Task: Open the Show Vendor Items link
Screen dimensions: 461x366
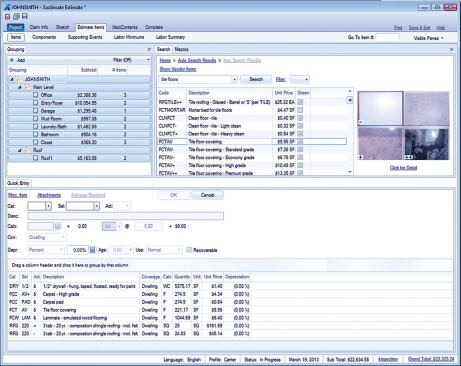Action: (178, 69)
